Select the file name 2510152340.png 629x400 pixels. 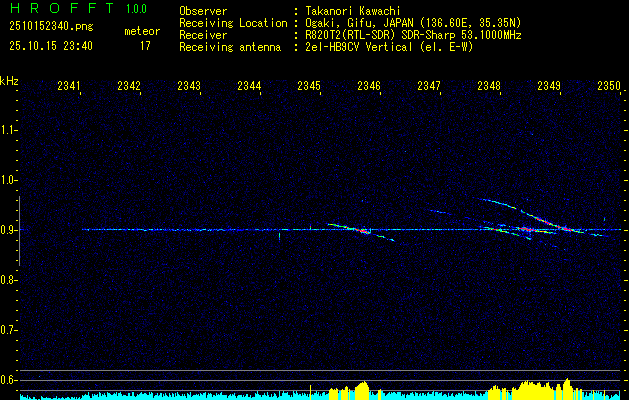(x=51, y=27)
